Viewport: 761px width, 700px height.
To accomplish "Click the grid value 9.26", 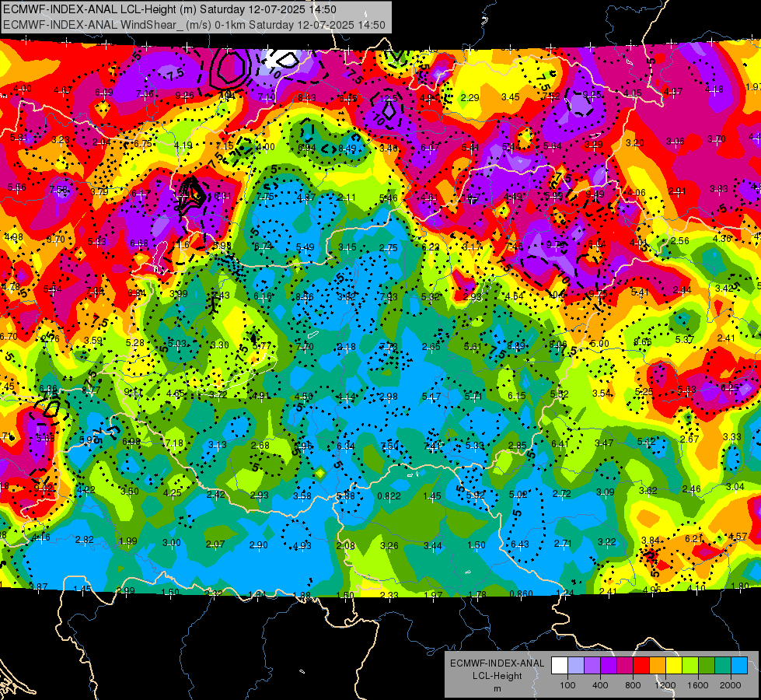I will coord(185,96).
